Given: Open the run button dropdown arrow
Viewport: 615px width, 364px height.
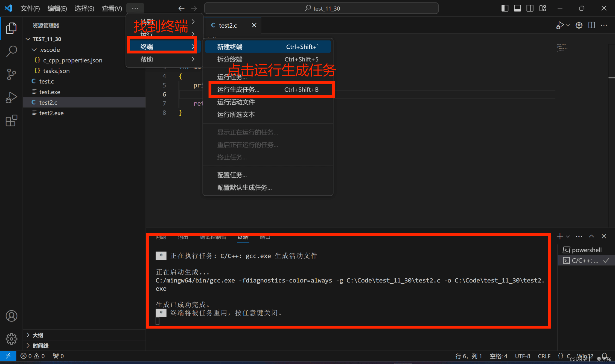Looking at the screenshot, I should [x=568, y=25].
